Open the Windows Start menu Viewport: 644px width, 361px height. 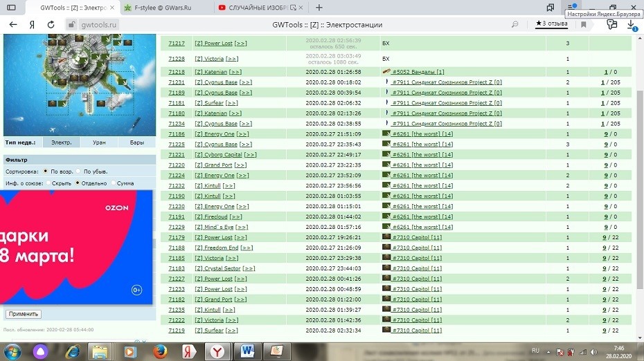pos(12,351)
